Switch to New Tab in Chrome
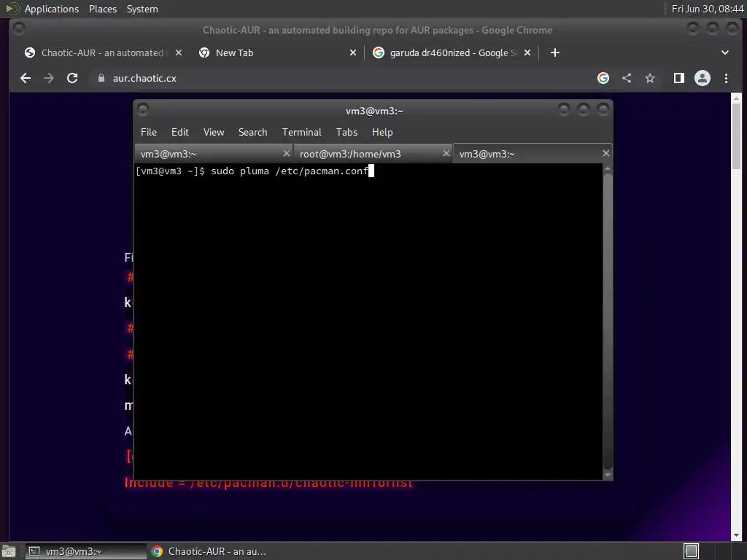This screenshot has height=560, width=747. pos(278,52)
